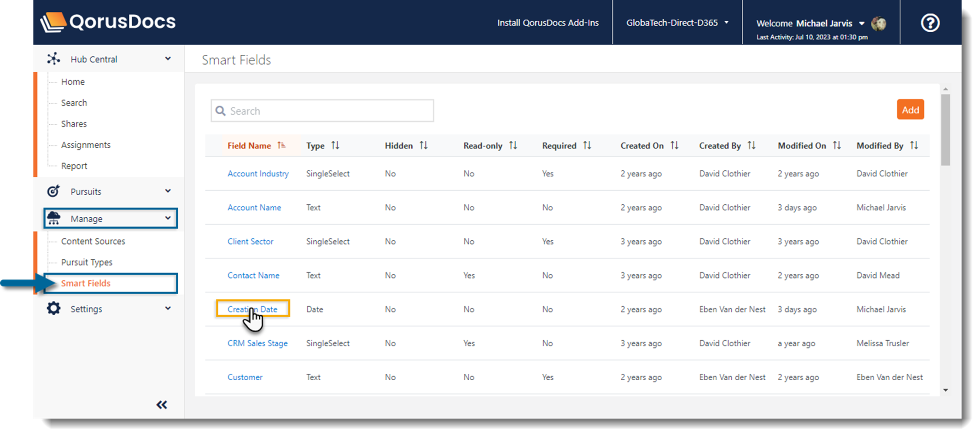Image resolution: width=980 pixels, height=435 pixels.
Task: Sort table by Type column arrows
Action: coord(335,146)
